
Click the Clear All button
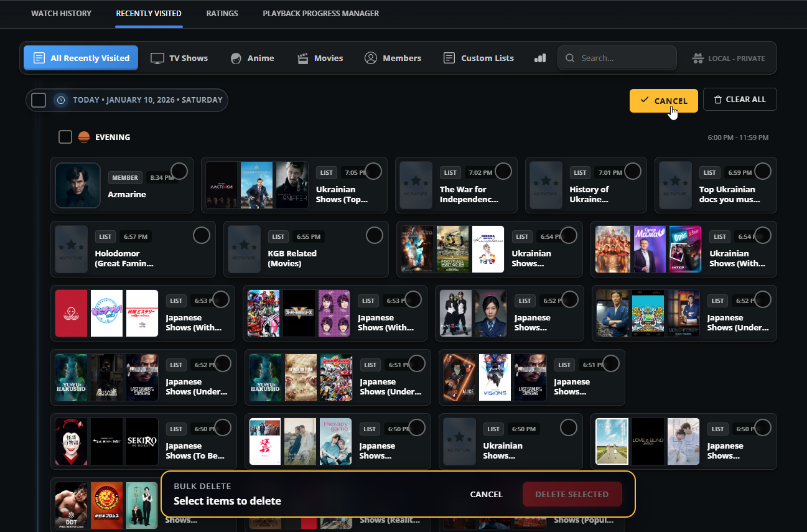[739, 100]
